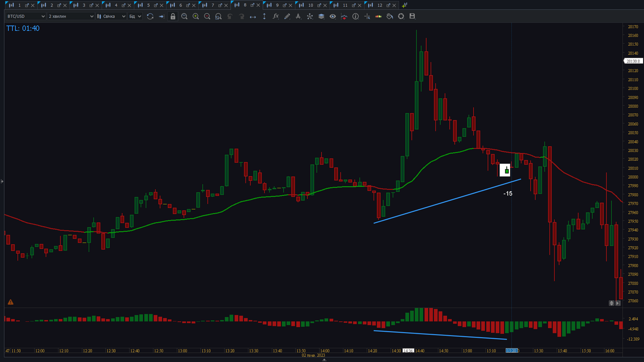Click the 28130.8 current price label
644x362 pixels.
pyautogui.click(x=633, y=61)
